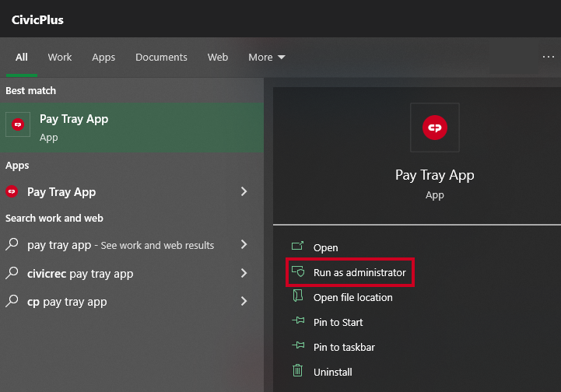Choose Open in the app actions

[325, 247]
